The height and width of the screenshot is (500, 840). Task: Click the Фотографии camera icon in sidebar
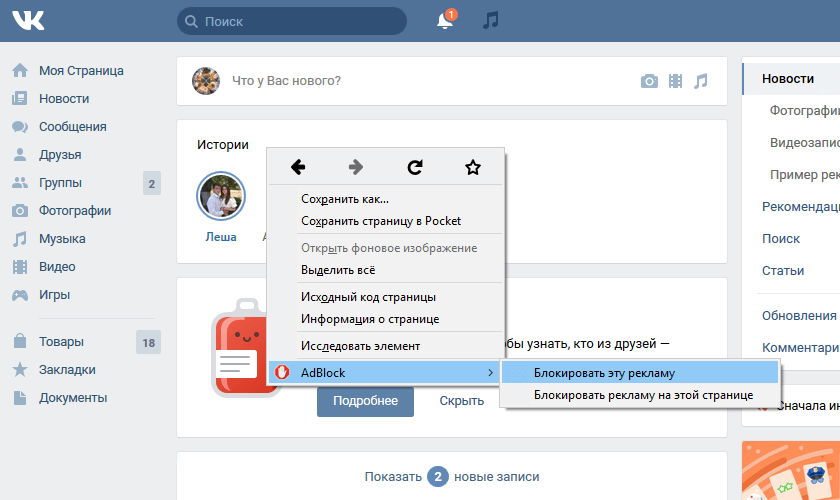coord(20,211)
